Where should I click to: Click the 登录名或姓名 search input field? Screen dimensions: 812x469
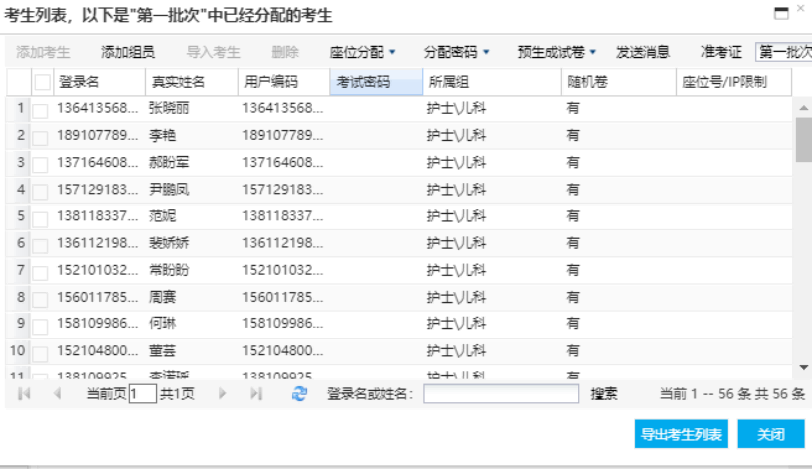point(500,394)
